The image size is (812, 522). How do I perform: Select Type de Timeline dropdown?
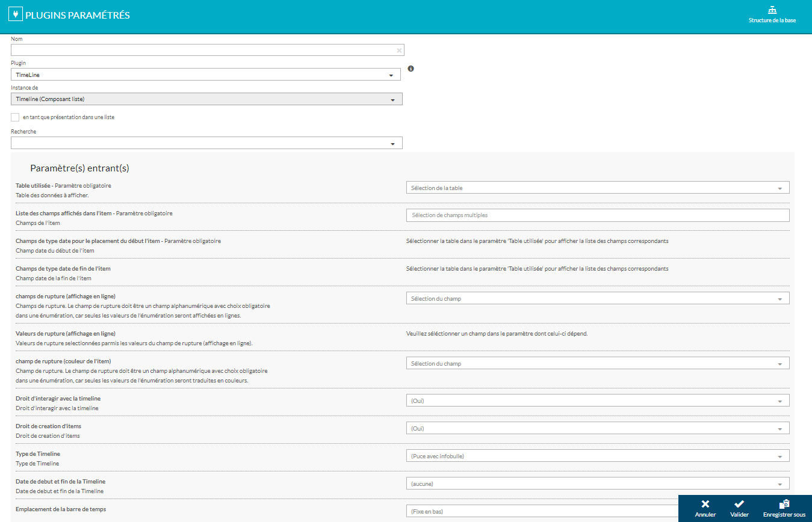(x=597, y=456)
